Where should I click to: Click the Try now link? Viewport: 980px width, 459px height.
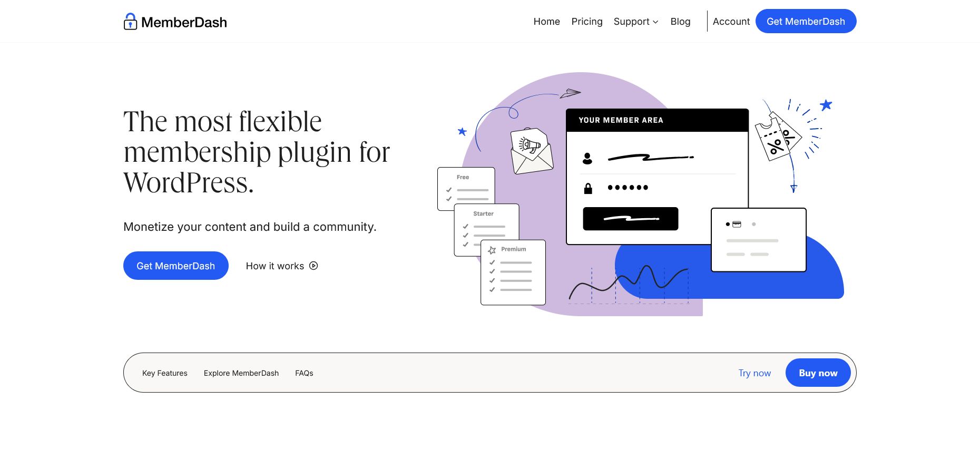pos(754,373)
